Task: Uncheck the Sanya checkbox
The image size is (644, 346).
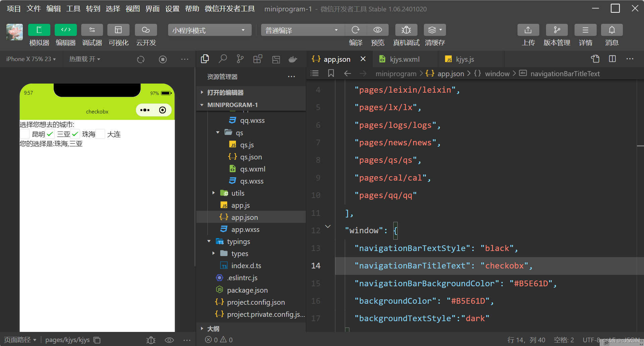Action: (50, 134)
